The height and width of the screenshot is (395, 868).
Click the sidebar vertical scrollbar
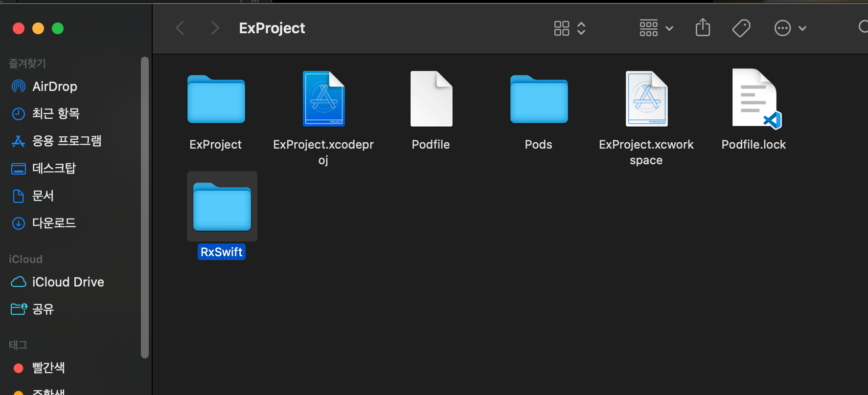pyautogui.click(x=144, y=208)
